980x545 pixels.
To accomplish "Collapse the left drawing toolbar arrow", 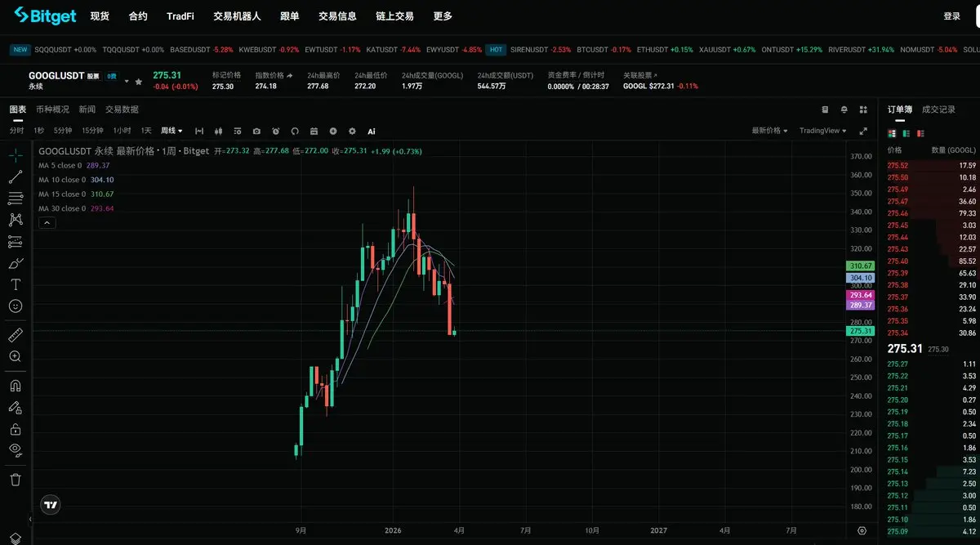I will pyautogui.click(x=31, y=519).
